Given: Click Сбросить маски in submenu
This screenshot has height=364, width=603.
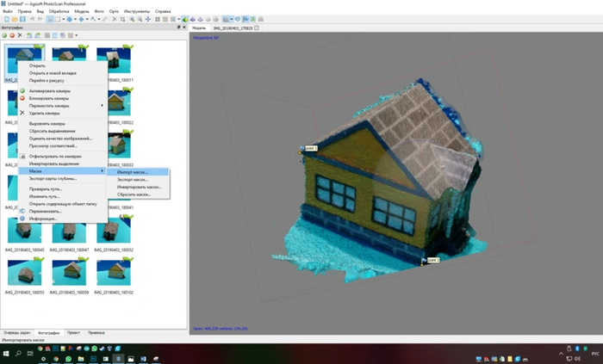Looking at the screenshot, I should [x=134, y=194].
